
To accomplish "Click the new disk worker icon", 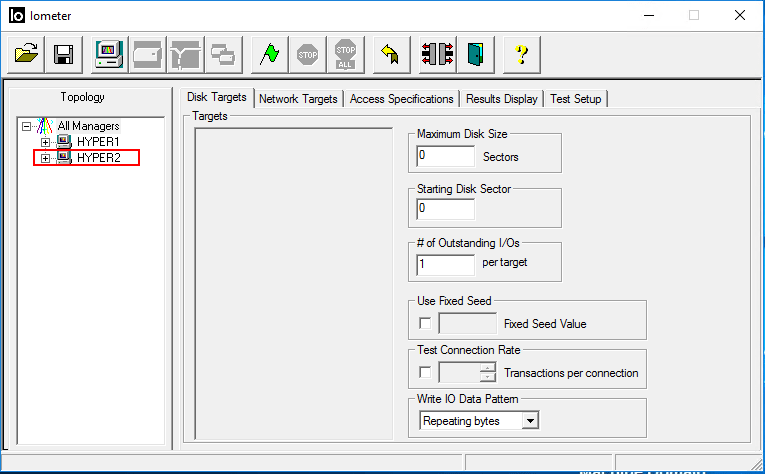I will tap(147, 54).
